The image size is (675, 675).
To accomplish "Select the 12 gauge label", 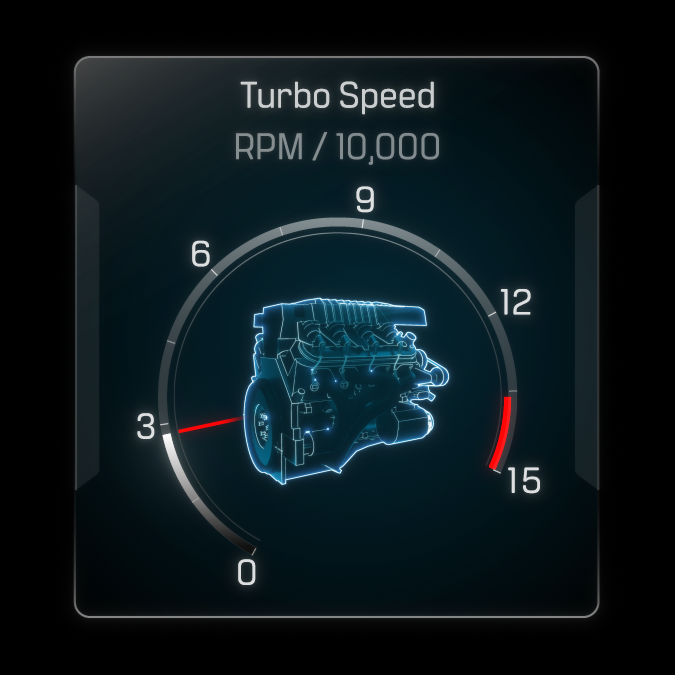I will pyautogui.click(x=516, y=302).
